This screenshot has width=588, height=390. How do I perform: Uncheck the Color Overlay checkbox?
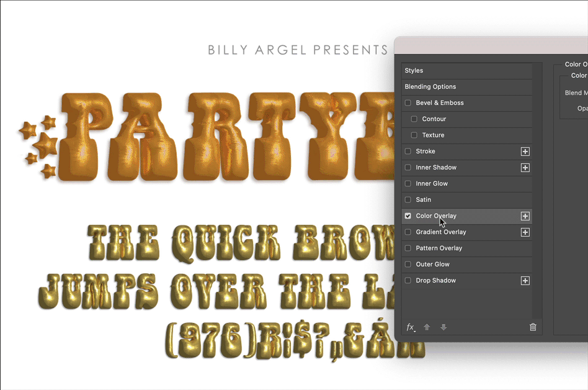pyautogui.click(x=408, y=216)
